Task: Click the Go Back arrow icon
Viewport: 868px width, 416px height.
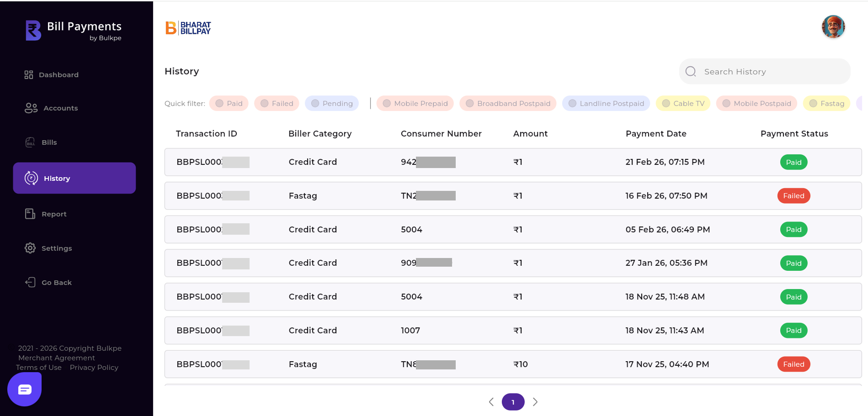Action: click(x=30, y=282)
